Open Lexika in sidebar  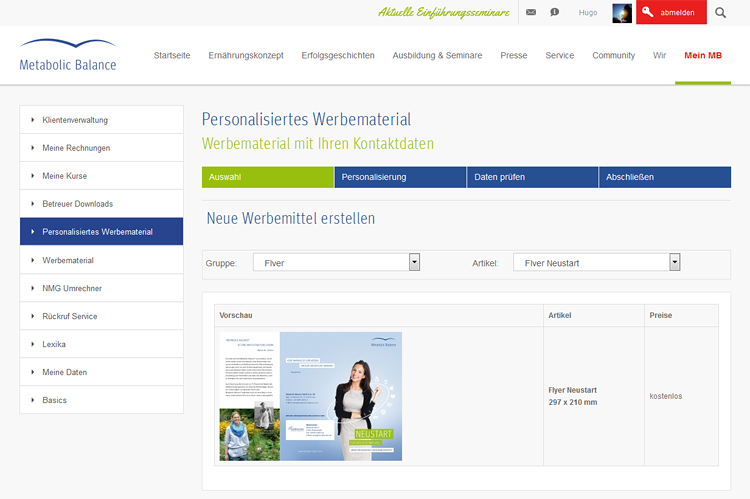101,344
